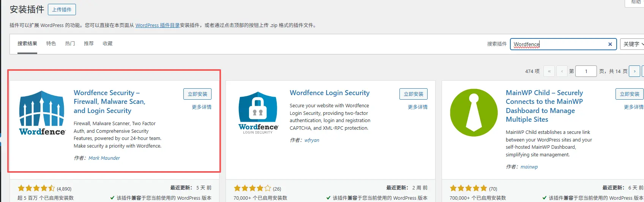Click 70,000+ 个已启用安装数 text

tap(260, 198)
